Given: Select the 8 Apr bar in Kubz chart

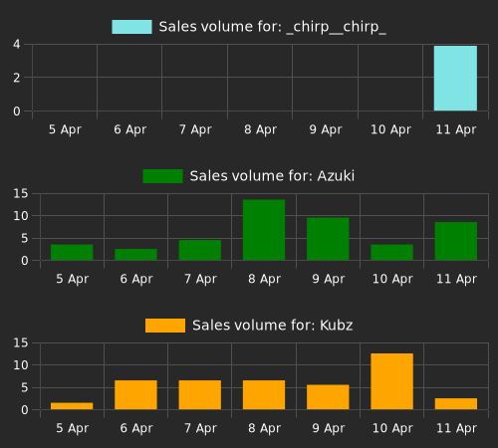Looking at the screenshot, I should (264, 395).
